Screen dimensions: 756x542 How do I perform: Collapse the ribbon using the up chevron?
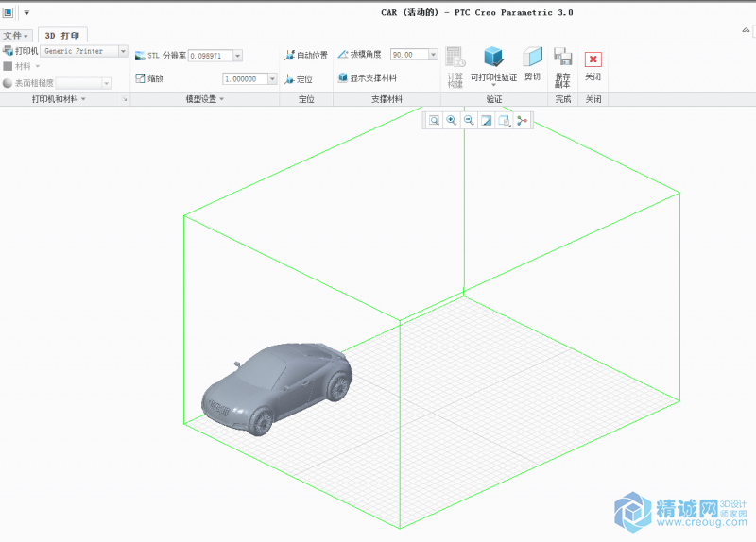(x=746, y=30)
